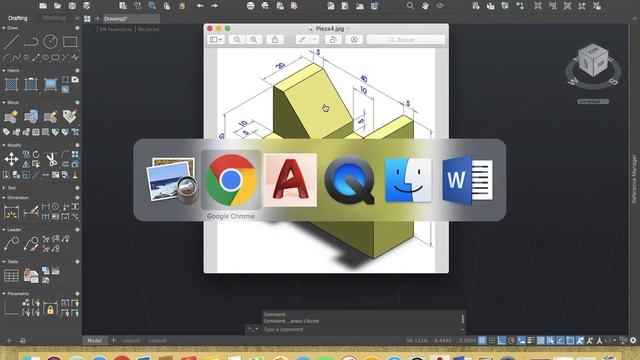Click the Share button in Preview toolbar
Screen dimensions: 640x360
[275, 40]
